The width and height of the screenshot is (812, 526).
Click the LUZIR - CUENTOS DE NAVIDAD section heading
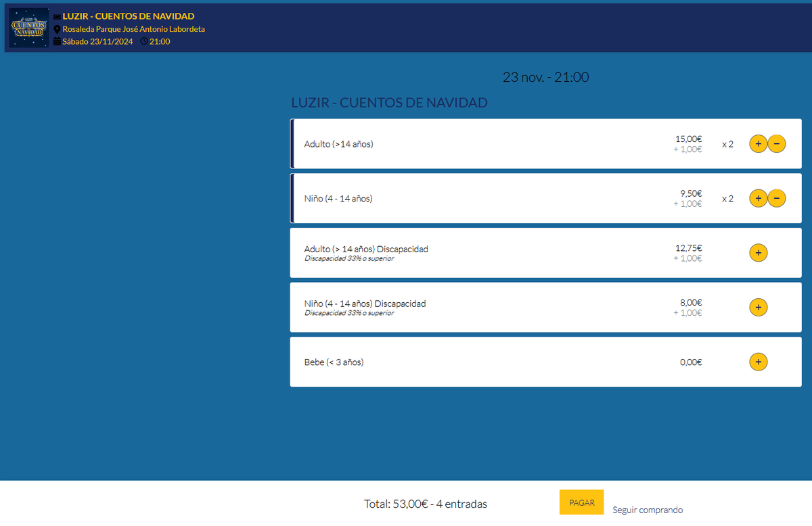[389, 103]
